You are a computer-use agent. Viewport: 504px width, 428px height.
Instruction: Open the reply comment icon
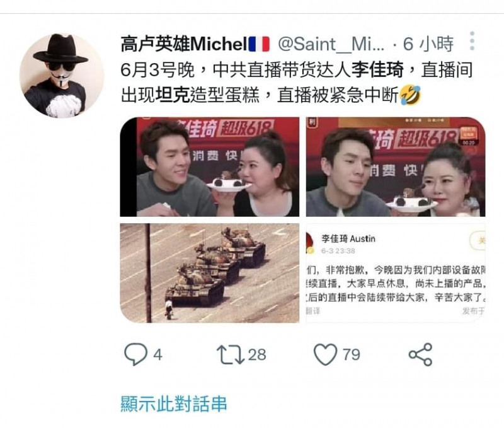click(135, 354)
